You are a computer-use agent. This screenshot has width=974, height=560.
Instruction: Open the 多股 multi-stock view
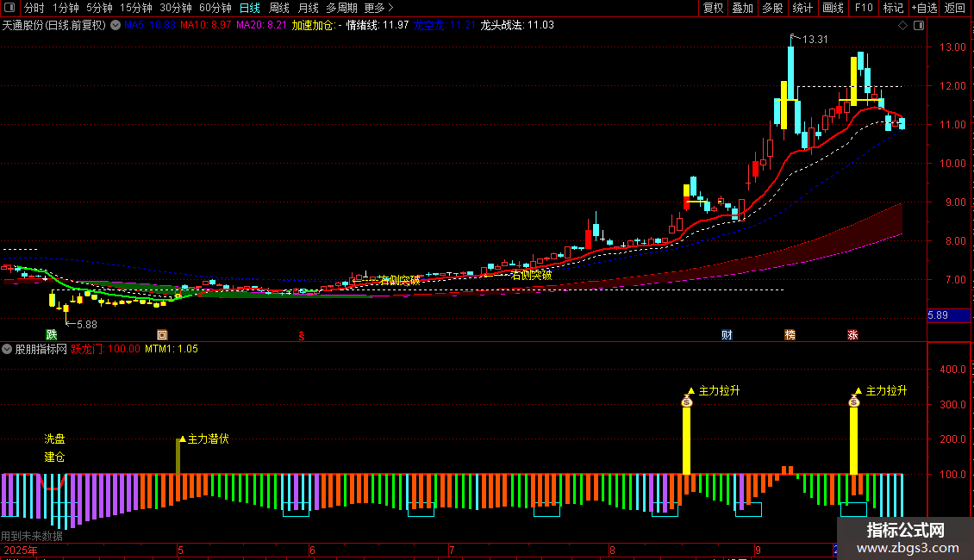773,8
